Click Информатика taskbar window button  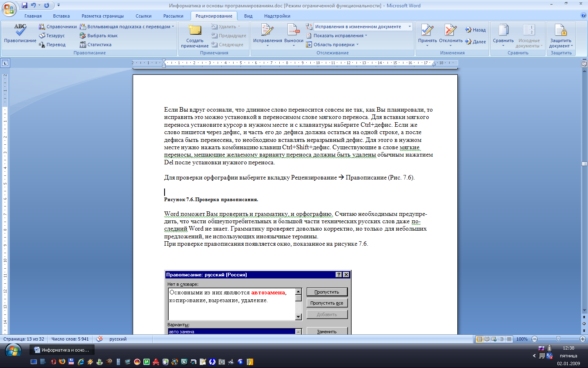pyautogui.click(x=62, y=350)
